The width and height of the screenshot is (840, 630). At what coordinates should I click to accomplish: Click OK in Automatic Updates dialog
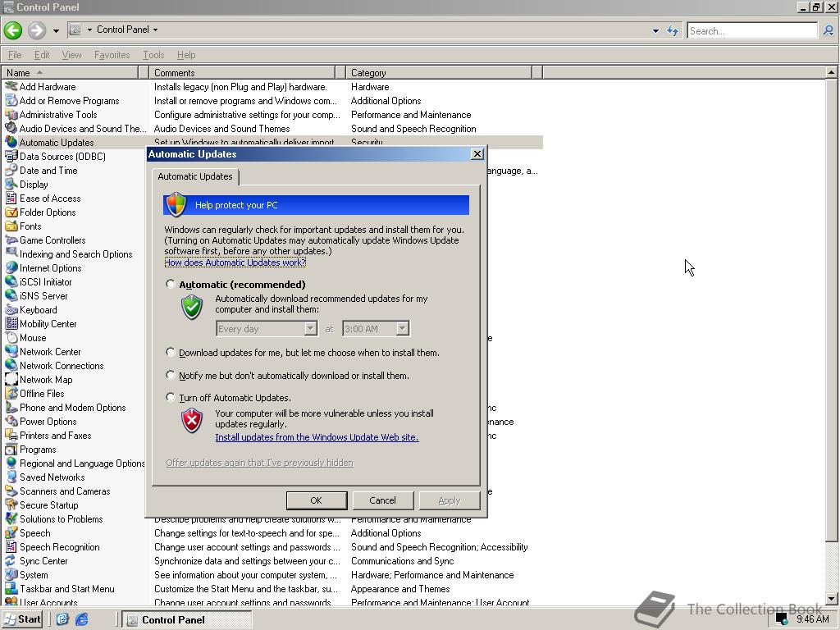pos(316,500)
